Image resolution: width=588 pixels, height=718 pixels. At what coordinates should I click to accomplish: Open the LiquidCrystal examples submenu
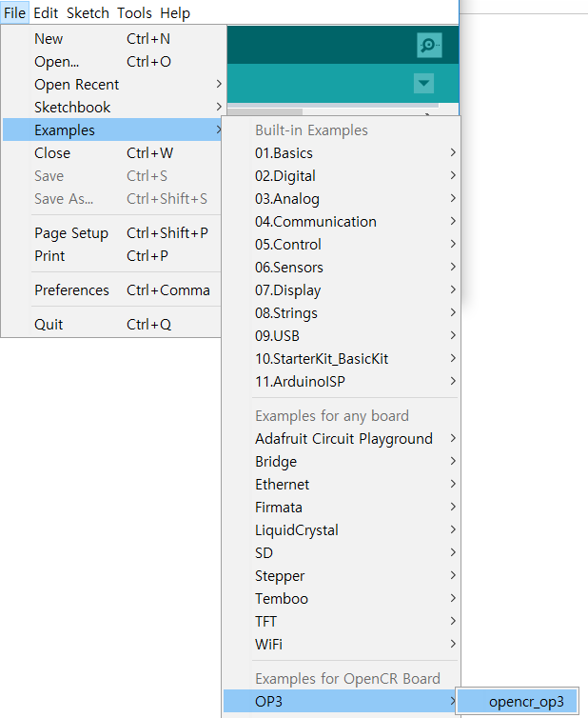click(342, 530)
